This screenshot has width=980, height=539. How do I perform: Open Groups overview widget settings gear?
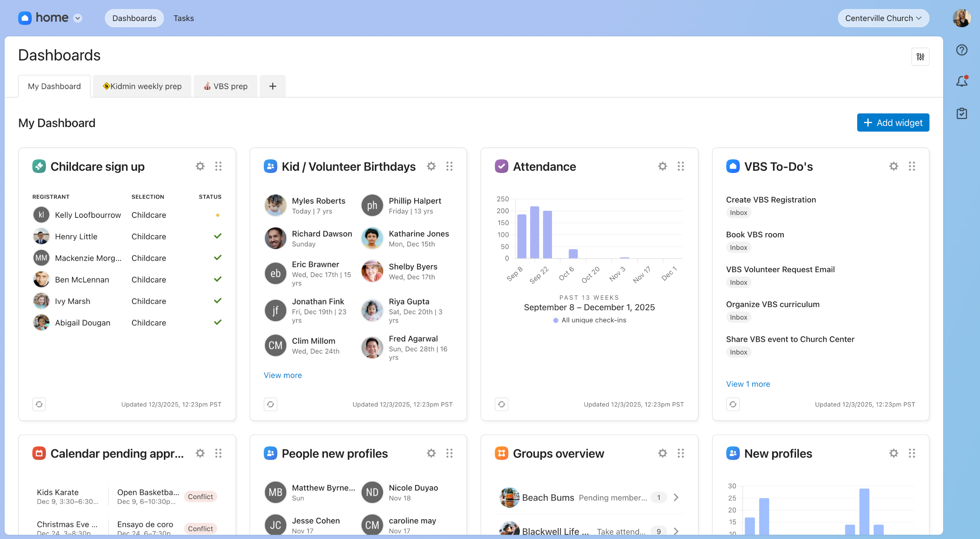click(x=662, y=453)
